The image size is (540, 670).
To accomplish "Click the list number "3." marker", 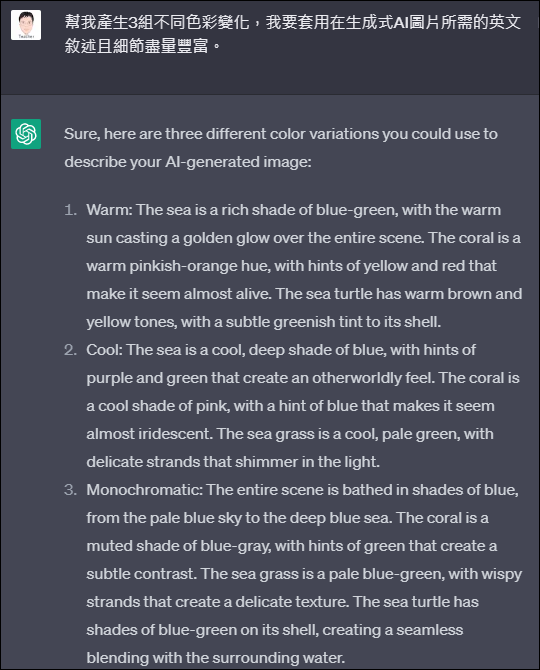I will tap(70, 490).
